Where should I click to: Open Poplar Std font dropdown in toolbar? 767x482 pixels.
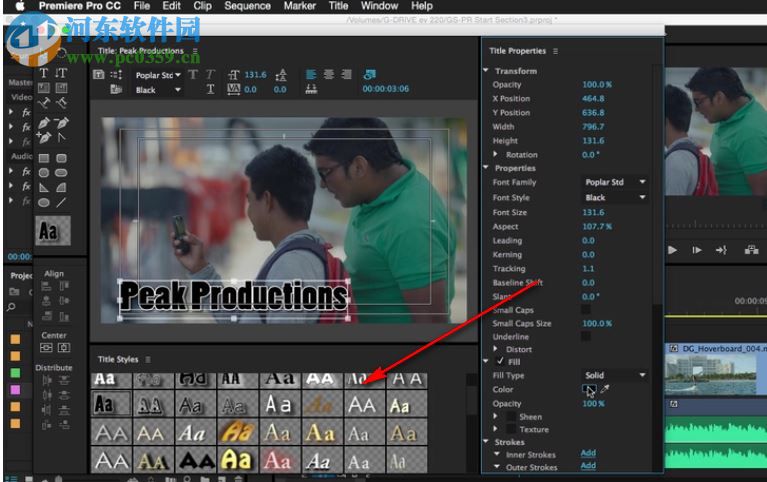click(x=158, y=75)
